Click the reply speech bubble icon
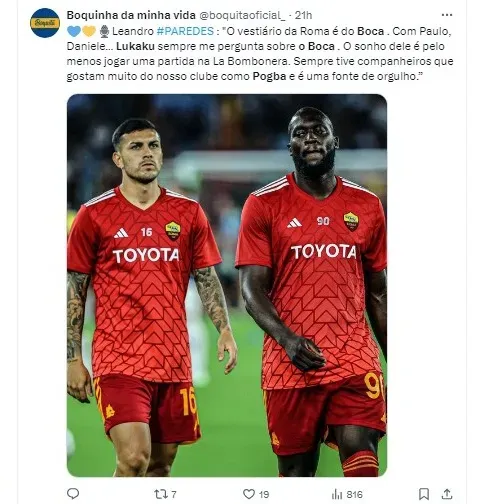 pos(73,494)
